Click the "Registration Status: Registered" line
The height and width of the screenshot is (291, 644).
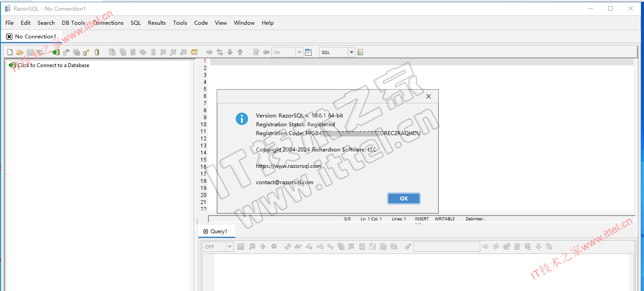(295, 125)
